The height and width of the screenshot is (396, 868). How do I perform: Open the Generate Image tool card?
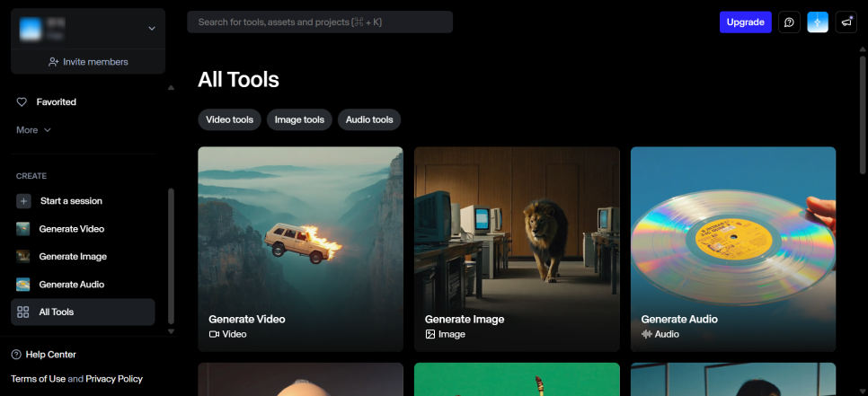coord(517,249)
